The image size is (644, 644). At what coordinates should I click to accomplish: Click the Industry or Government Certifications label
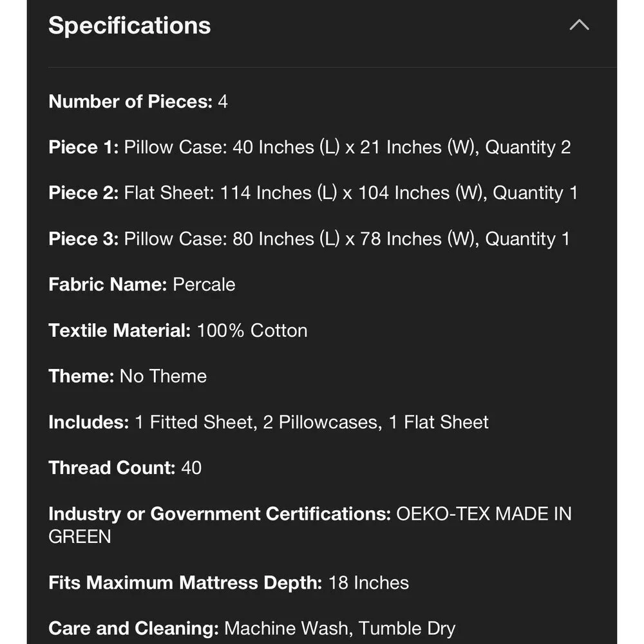[x=220, y=514]
